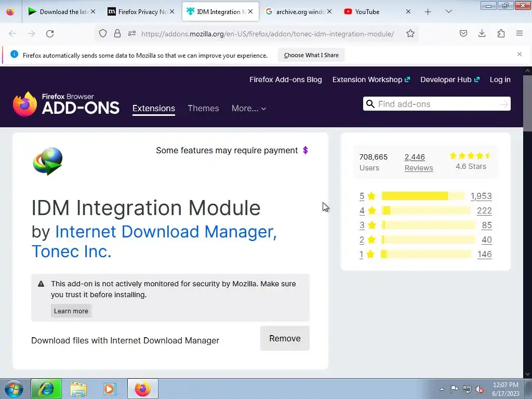
Task: Click Choose What I Share button
Action: pos(311,55)
